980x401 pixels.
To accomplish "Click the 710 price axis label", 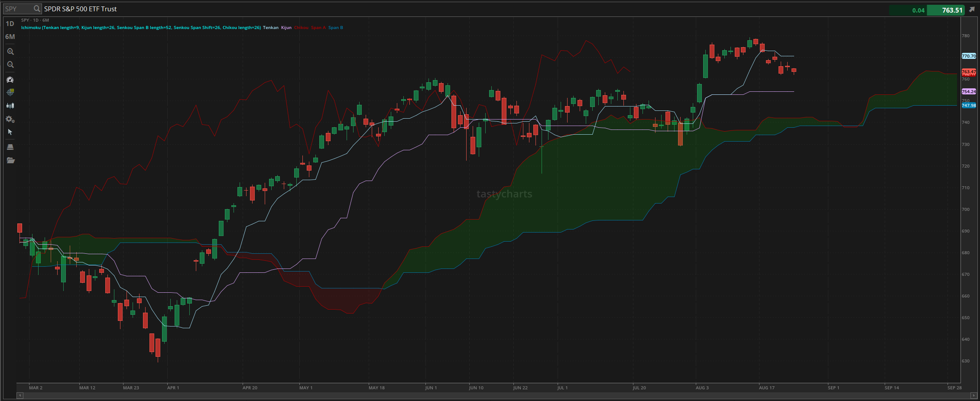I will coord(966,188).
